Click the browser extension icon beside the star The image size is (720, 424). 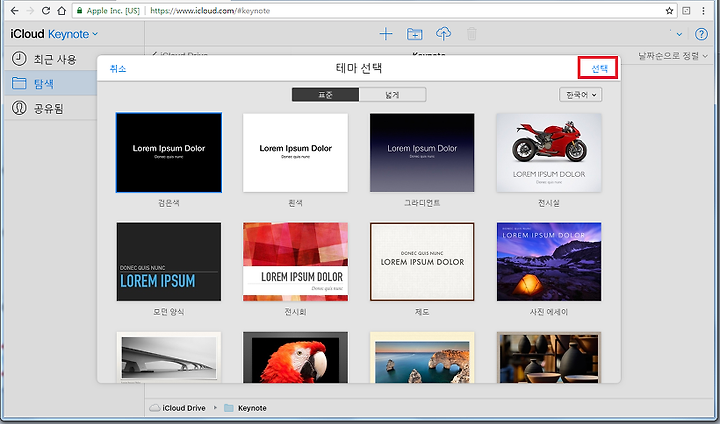tap(686, 11)
